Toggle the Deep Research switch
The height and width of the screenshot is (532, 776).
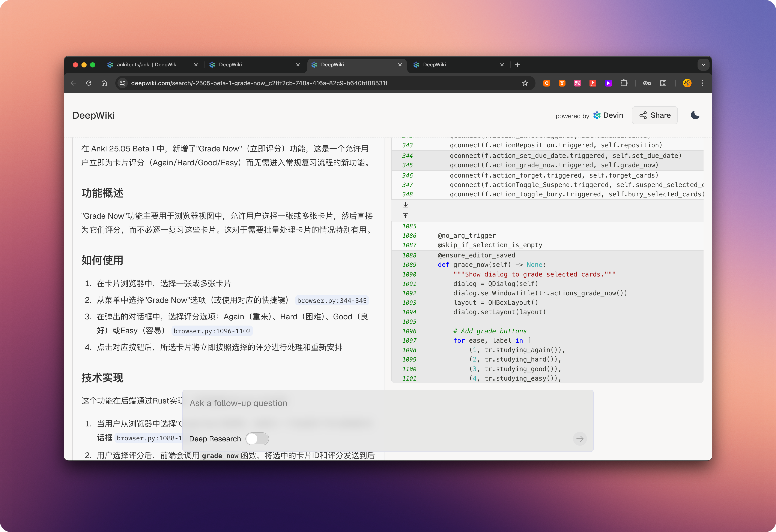pos(257,439)
